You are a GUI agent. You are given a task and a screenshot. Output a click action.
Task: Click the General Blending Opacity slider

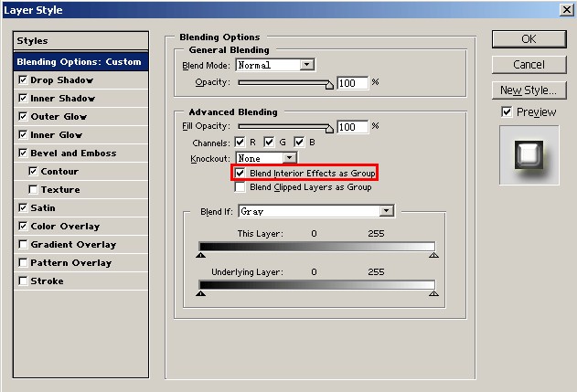pyautogui.click(x=285, y=83)
